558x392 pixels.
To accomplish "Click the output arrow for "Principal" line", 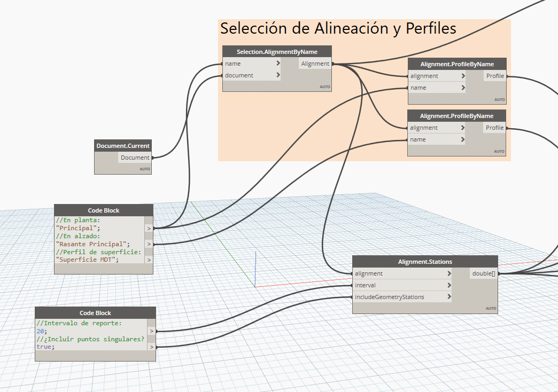I will (x=149, y=228).
